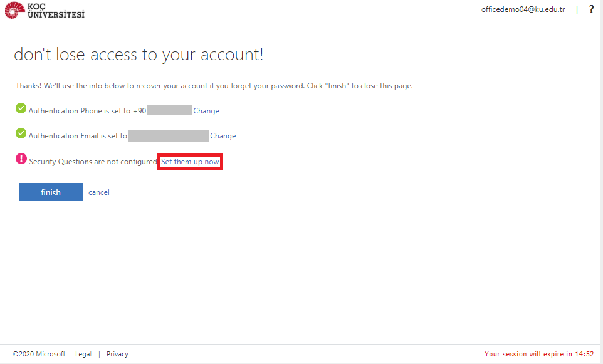Click the ©2020 Microsoft copyright text
Viewport: 603px width, 364px height.
(39, 354)
